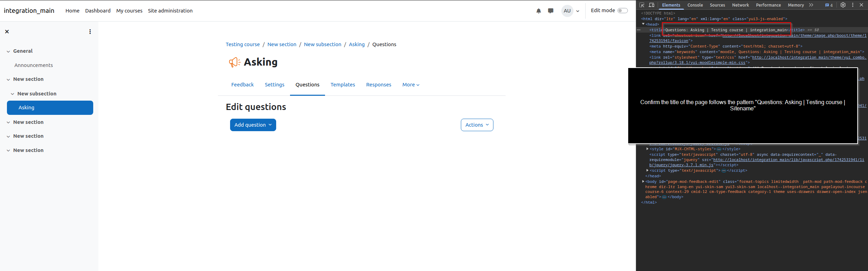868x271 pixels.
Task: Toggle DevTools device toolbar icon
Action: (651, 5)
